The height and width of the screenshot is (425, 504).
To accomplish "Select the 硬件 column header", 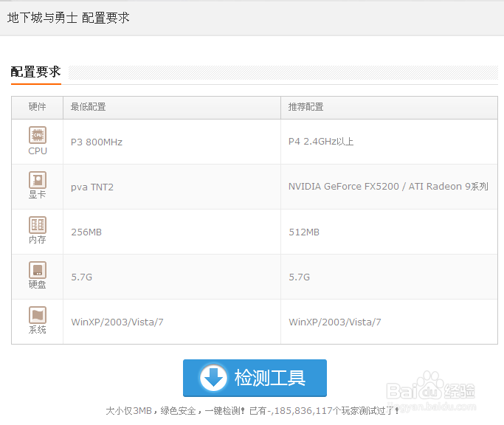I will [x=38, y=107].
